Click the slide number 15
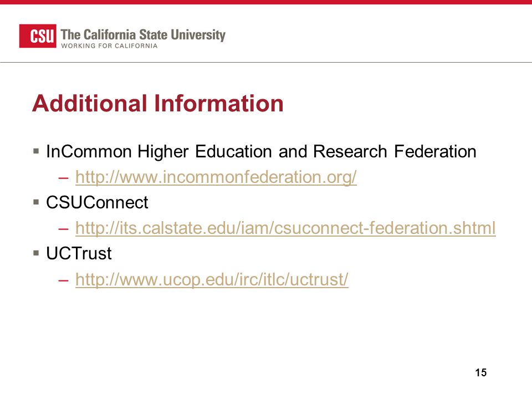Screen dimensions: 532x399 [481, 372]
